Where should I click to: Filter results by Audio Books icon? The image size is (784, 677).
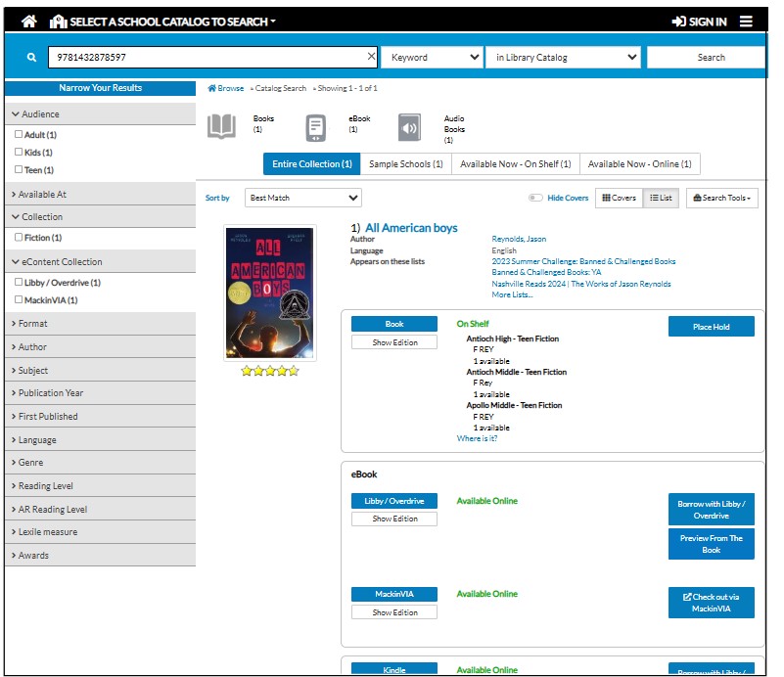[409, 127]
